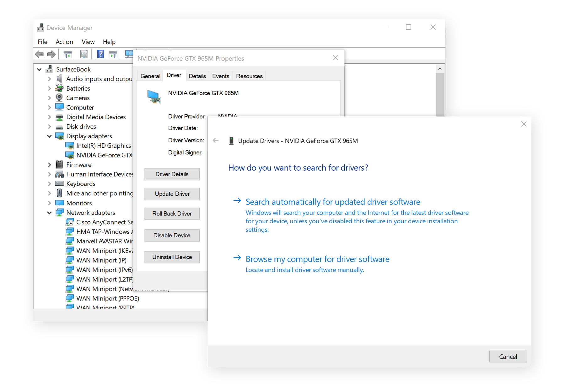
Task: Click the back arrow in Update Drivers wizard
Action: (216, 140)
